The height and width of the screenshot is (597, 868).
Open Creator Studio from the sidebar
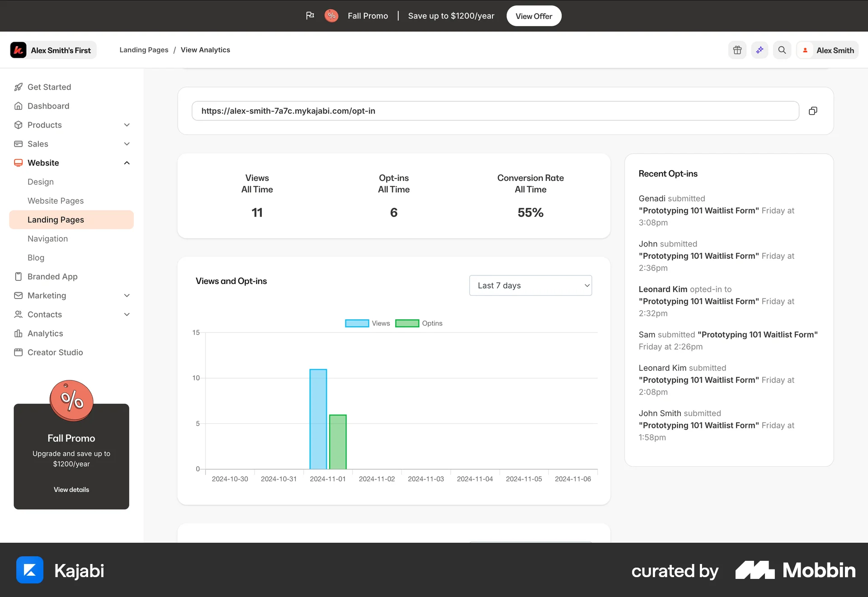click(55, 352)
